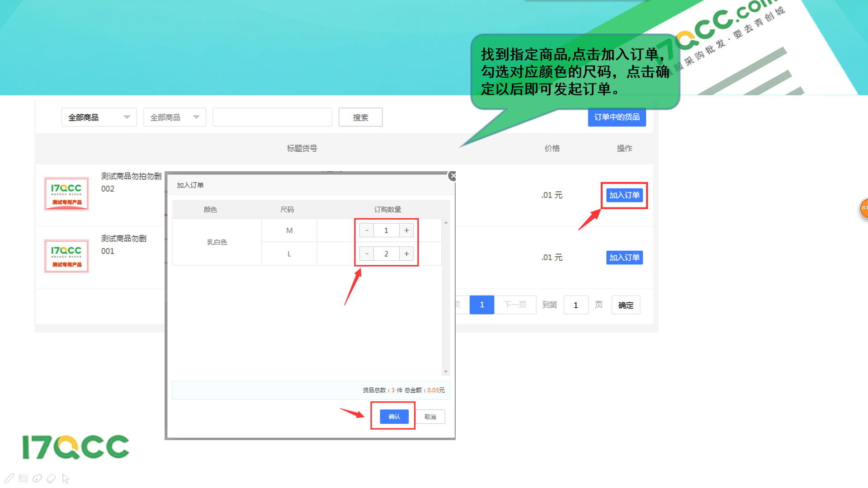Click the zoom magnifier presentation tool
Image resolution: width=868 pixels, height=488 pixels.
click(38, 478)
